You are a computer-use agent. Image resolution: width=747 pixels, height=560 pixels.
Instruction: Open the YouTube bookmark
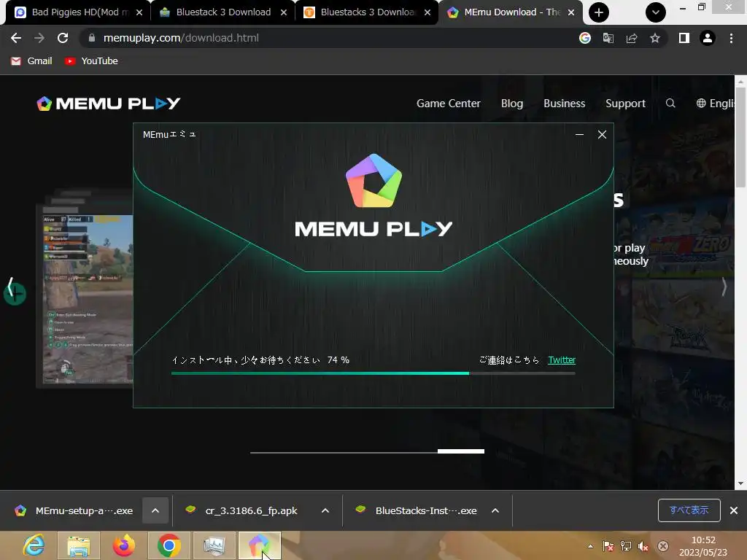[x=91, y=61]
